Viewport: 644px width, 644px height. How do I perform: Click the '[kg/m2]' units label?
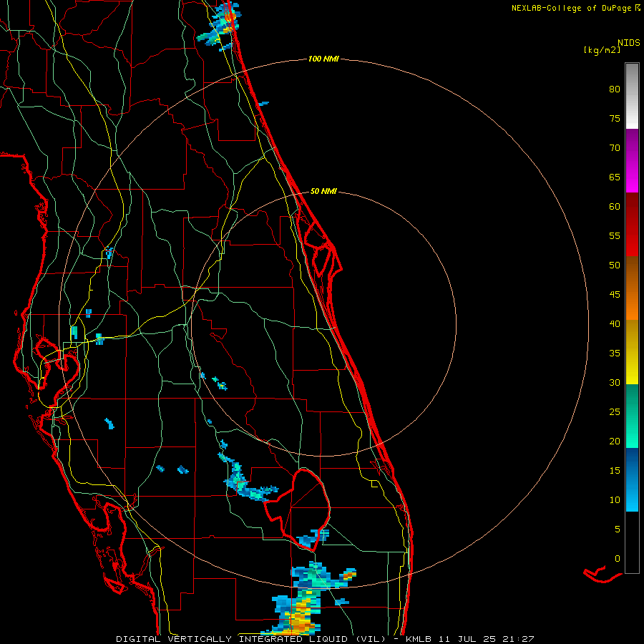click(x=602, y=50)
